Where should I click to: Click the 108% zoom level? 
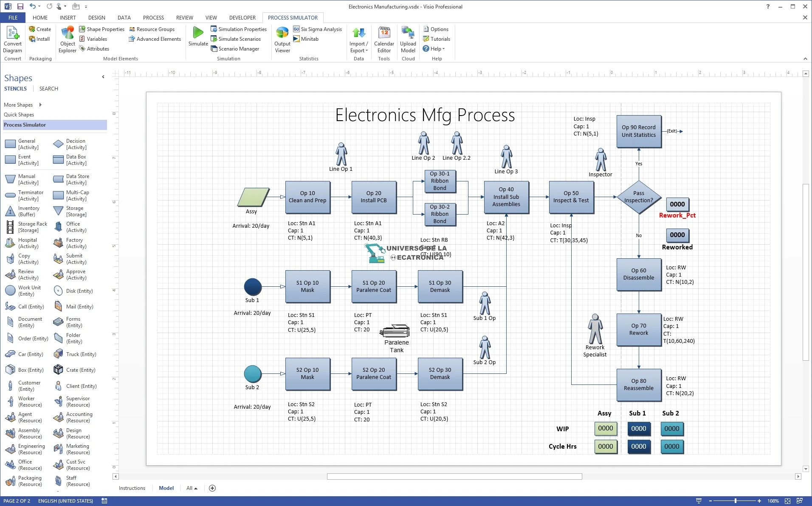(773, 501)
